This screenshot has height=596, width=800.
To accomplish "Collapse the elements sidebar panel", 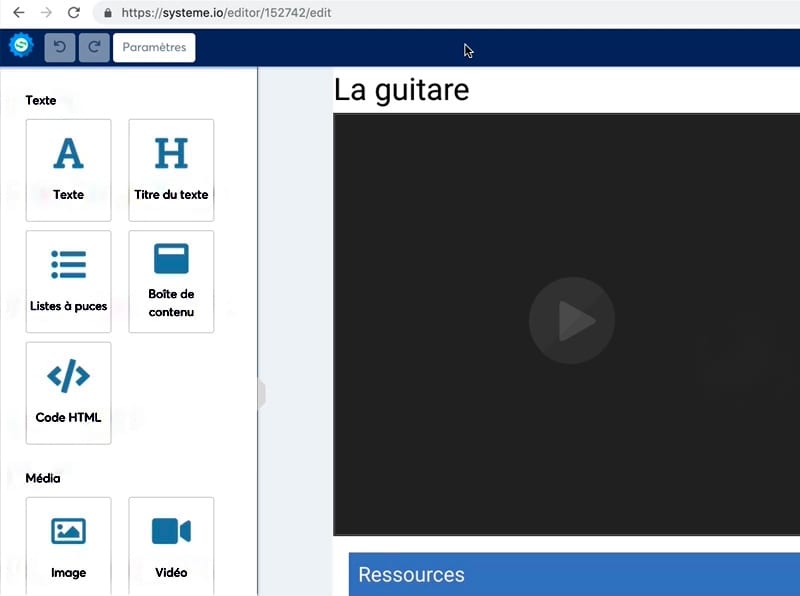I will tap(262, 394).
